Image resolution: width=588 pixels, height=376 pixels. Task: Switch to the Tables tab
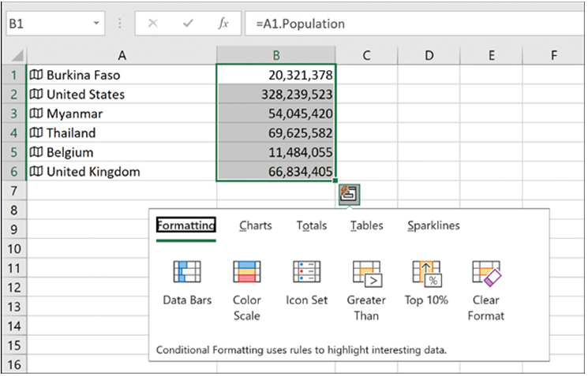367,225
